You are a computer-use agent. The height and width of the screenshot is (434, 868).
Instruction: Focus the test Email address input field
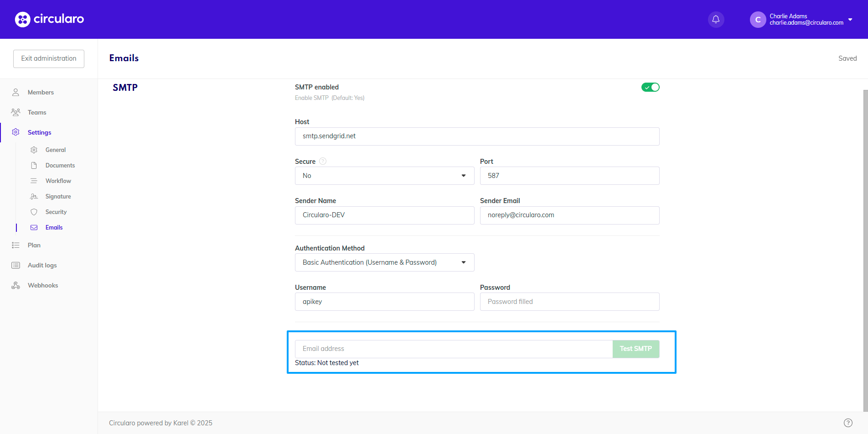point(454,349)
